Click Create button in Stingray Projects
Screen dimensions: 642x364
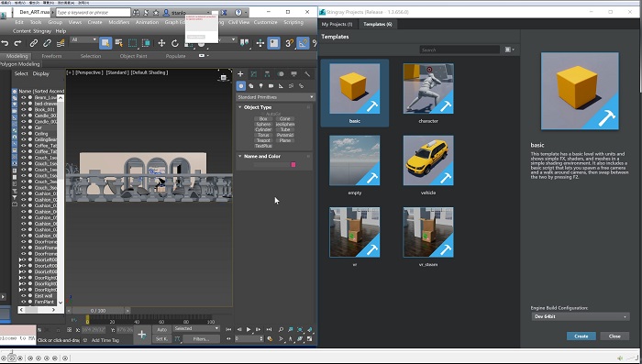[x=581, y=336]
